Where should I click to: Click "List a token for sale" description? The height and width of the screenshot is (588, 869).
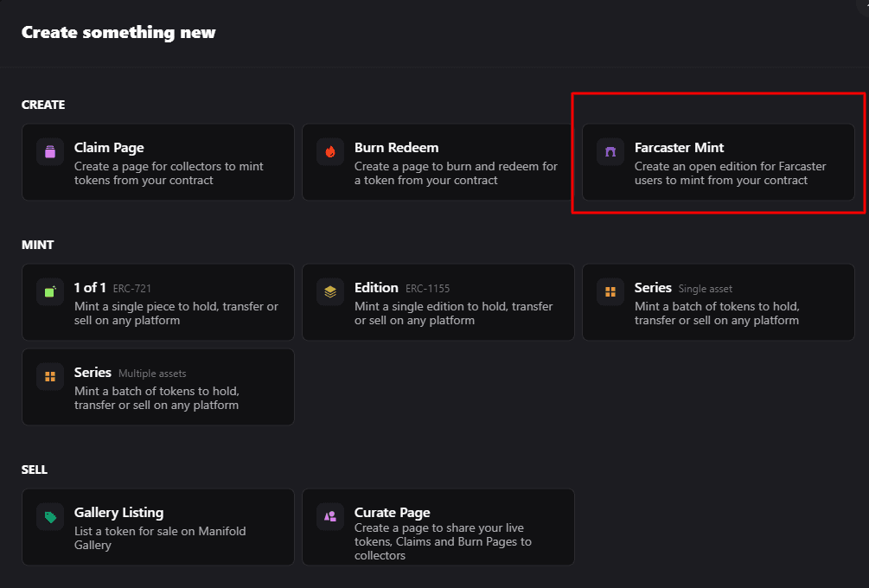pyautogui.click(x=160, y=538)
